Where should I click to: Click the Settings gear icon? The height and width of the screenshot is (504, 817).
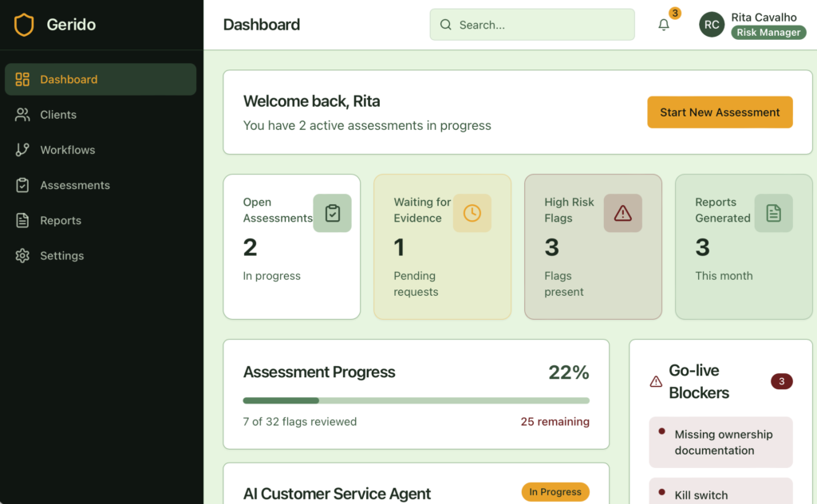pos(22,255)
